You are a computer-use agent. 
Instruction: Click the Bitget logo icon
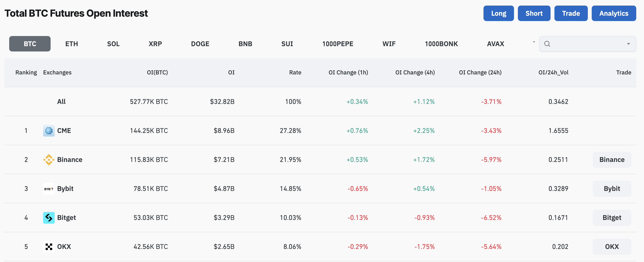coord(49,218)
